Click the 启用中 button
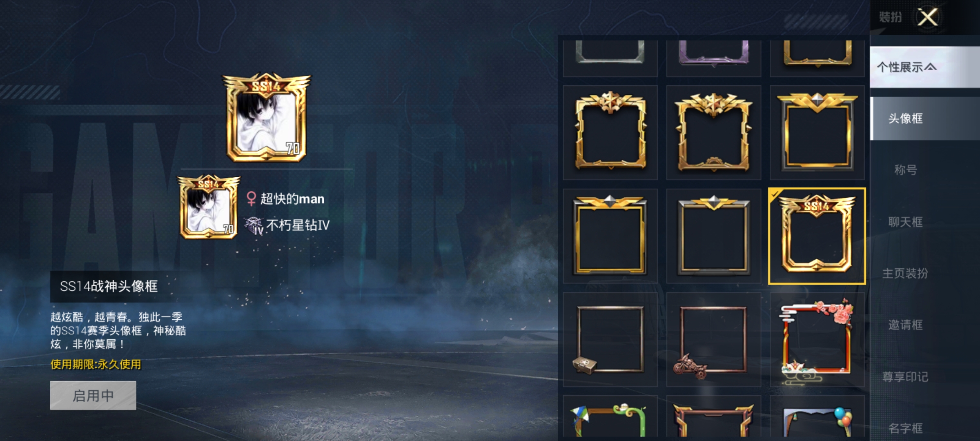 (x=93, y=395)
